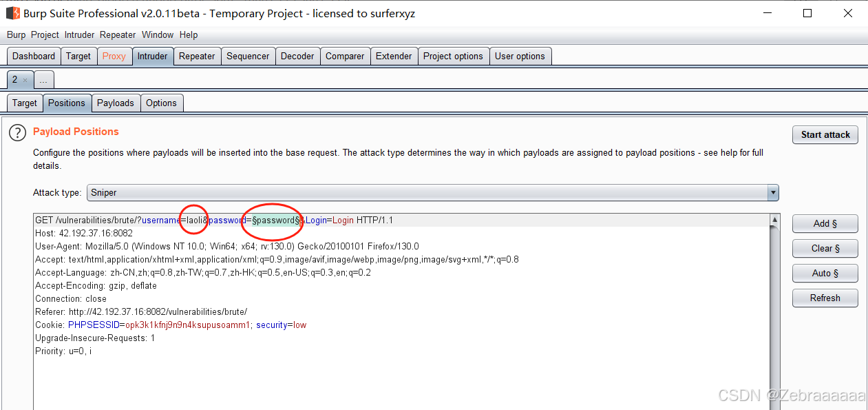The height and width of the screenshot is (410, 868).
Task: Click the dropdown arrow of Attack type
Action: (773, 193)
